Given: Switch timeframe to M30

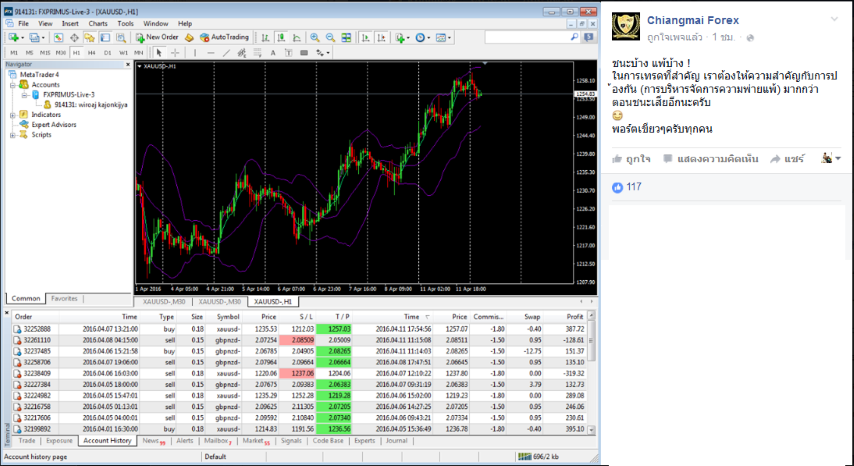Looking at the screenshot, I should [60, 53].
